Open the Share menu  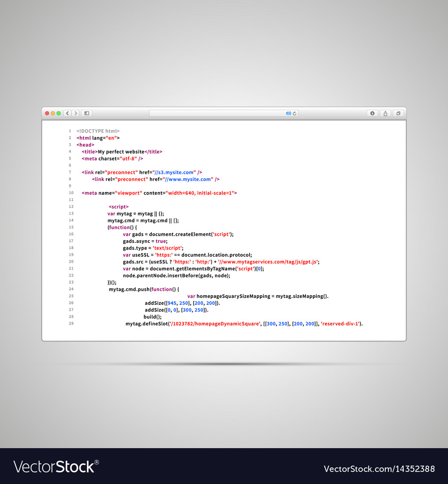pos(385,113)
